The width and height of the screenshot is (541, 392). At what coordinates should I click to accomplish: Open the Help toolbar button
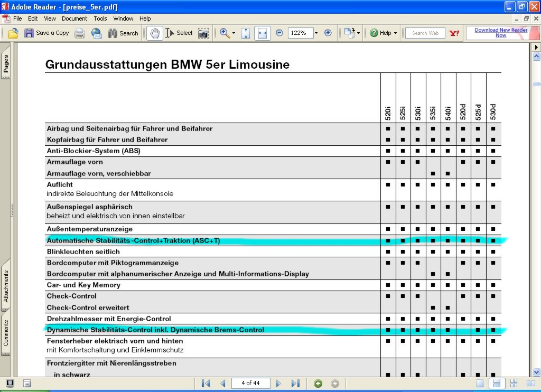tap(380, 33)
